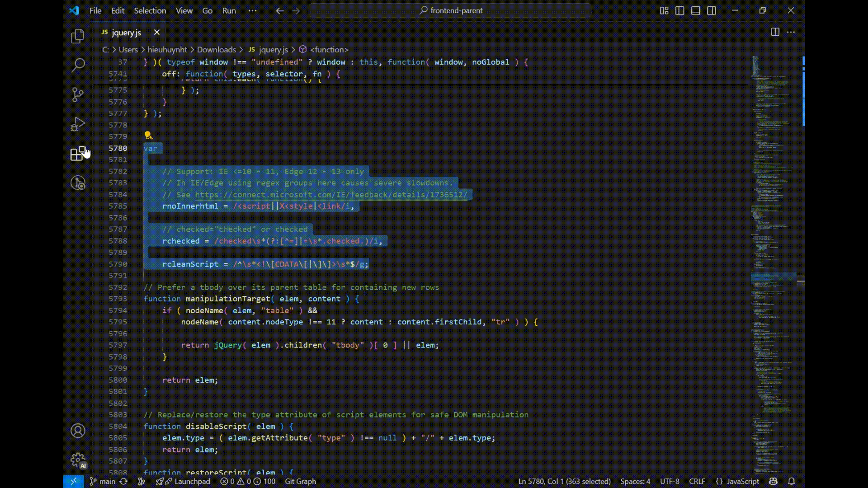
Task: Open Source Control view icon
Action: [x=78, y=94]
